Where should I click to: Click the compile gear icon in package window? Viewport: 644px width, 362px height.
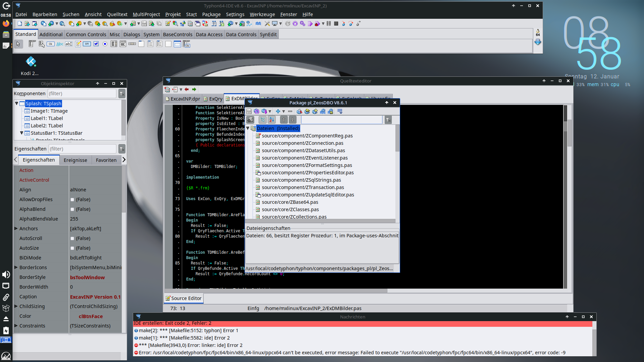tap(257, 111)
